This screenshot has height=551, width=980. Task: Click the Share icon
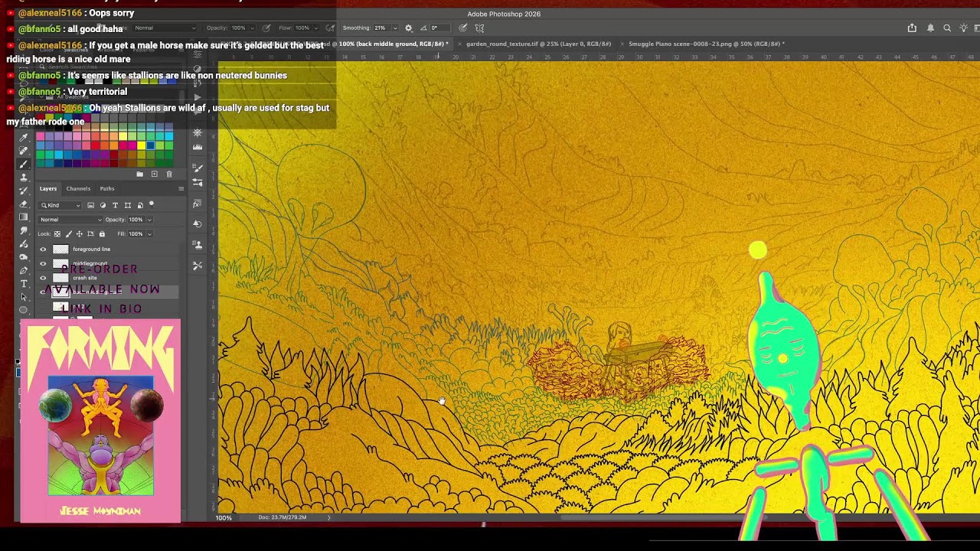[912, 28]
